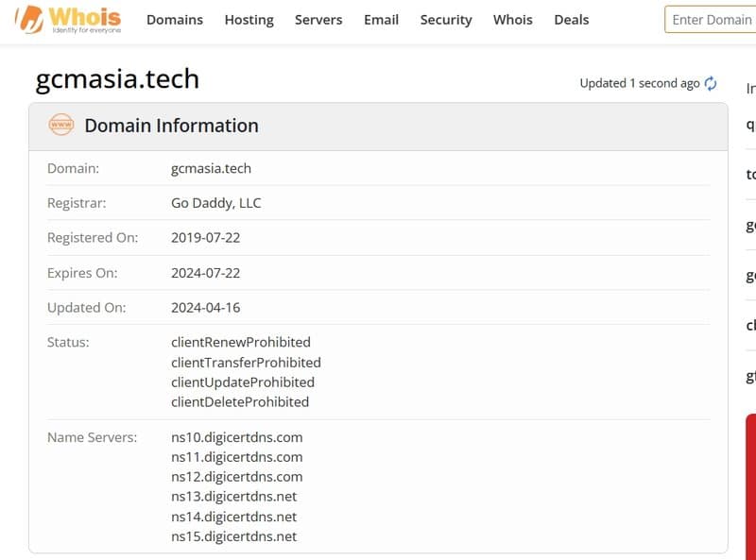Viewport: 756px width, 560px height.
Task: Click the Registrar: field label
Action: (x=77, y=203)
